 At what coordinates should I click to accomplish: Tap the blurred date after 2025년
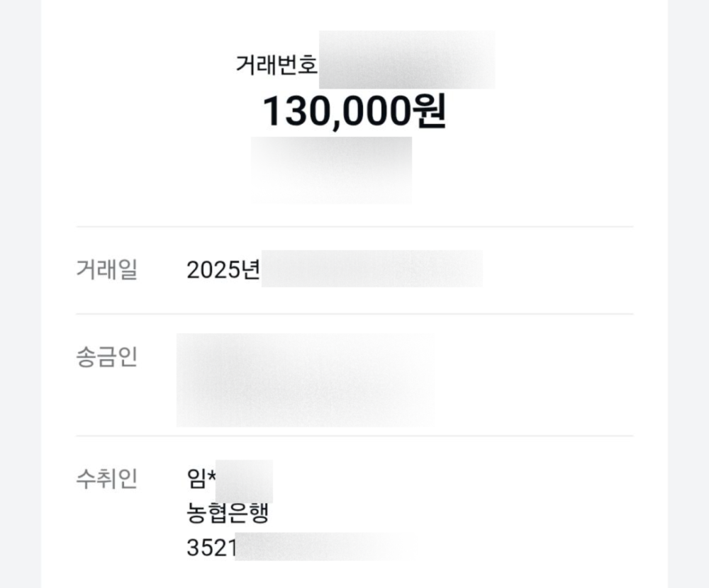372,268
